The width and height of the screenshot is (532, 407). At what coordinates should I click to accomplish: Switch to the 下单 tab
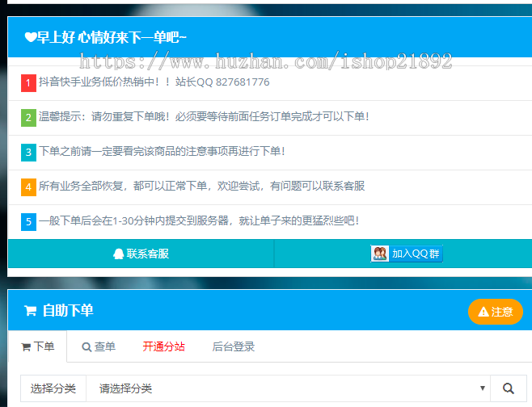pyautogui.click(x=37, y=346)
